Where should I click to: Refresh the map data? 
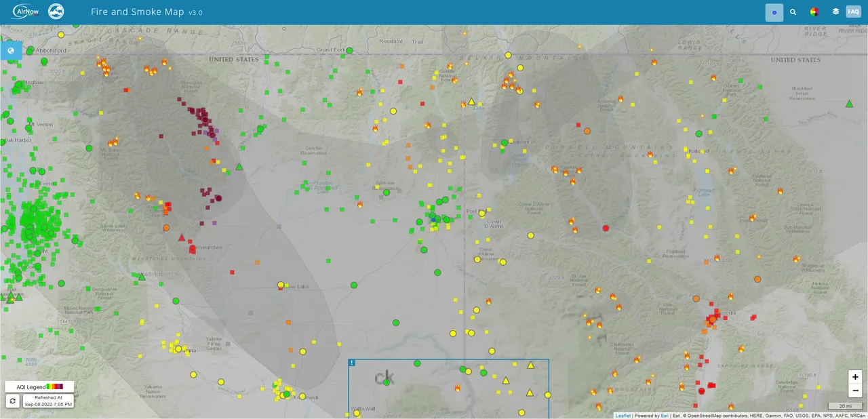pos(12,401)
